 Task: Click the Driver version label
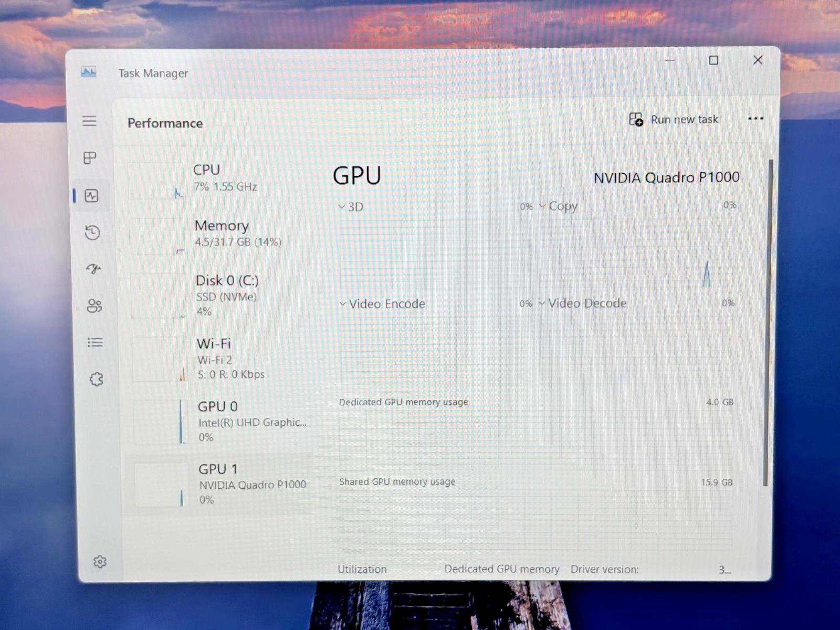[604, 569]
